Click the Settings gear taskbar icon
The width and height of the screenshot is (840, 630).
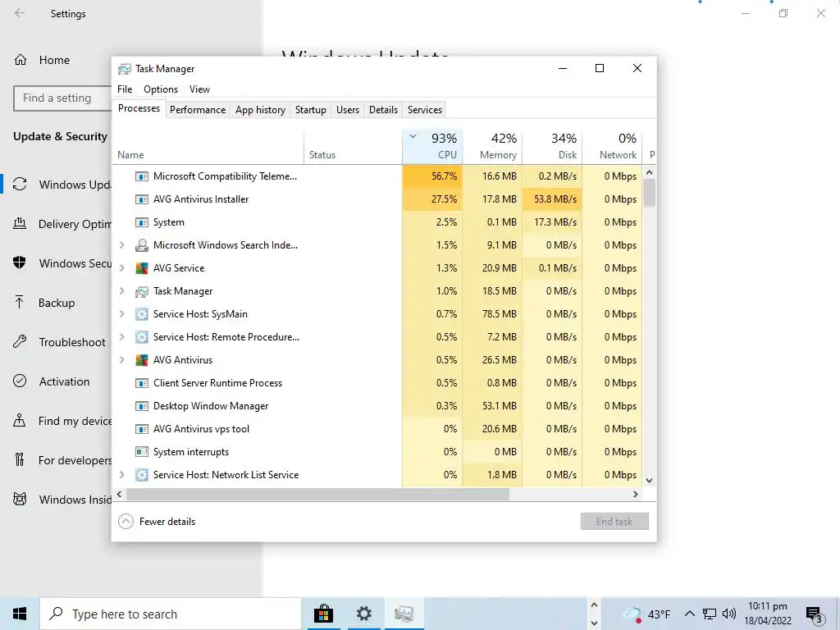coord(363,614)
